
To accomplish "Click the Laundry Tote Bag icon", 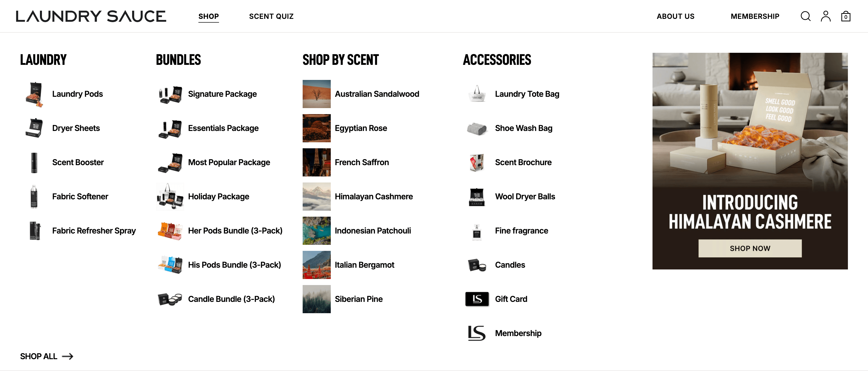I will pyautogui.click(x=476, y=94).
